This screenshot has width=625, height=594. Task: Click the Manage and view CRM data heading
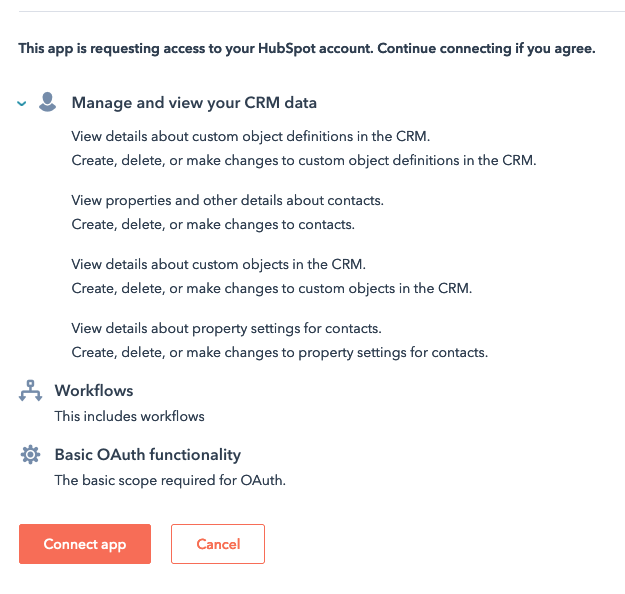click(194, 103)
